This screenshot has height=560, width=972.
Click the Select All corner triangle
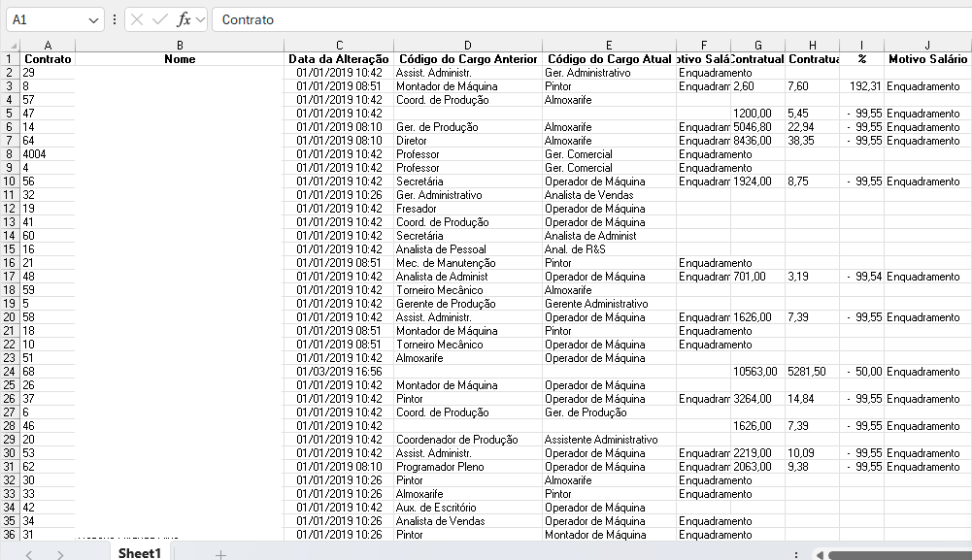pyautogui.click(x=11, y=46)
